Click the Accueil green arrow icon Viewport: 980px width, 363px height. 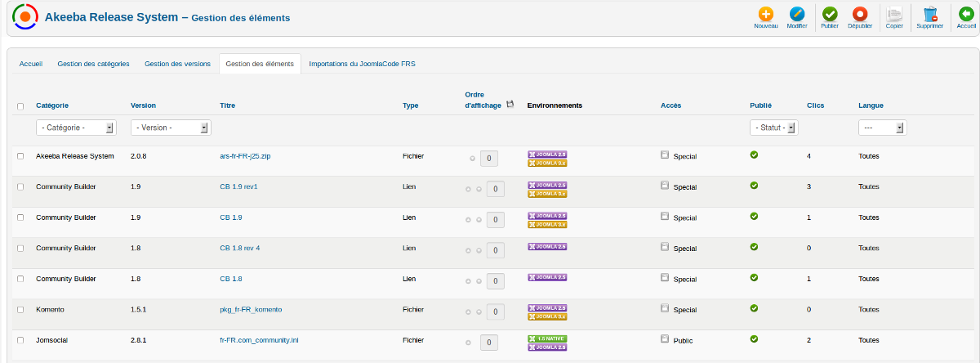[966, 15]
